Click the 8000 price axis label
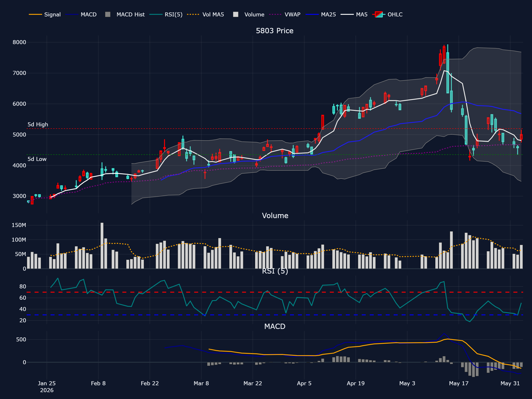This screenshot has height=399, width=532. pyautogui.click(x=19, y=42)
